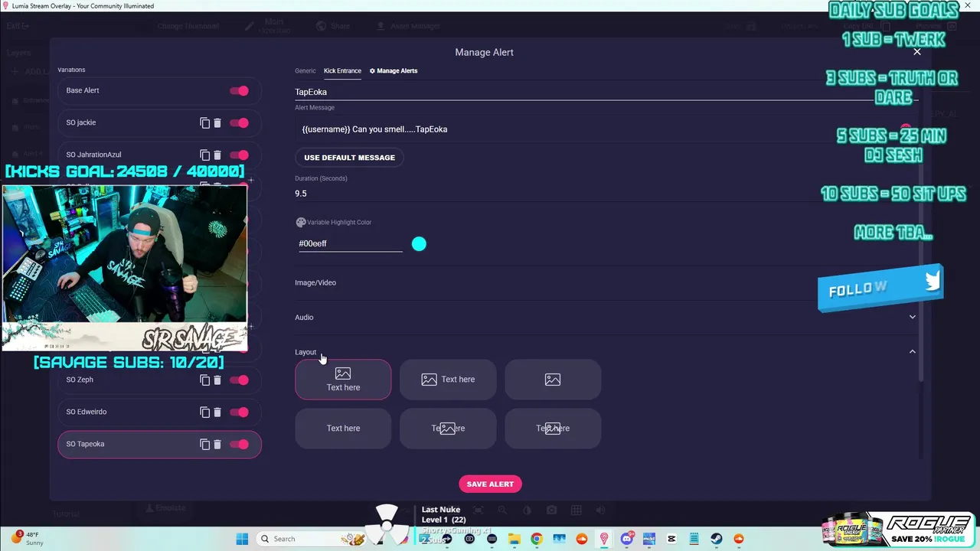The image size is (980, 551).
Task: Choose layout with image above text
Action: point(343,380)
